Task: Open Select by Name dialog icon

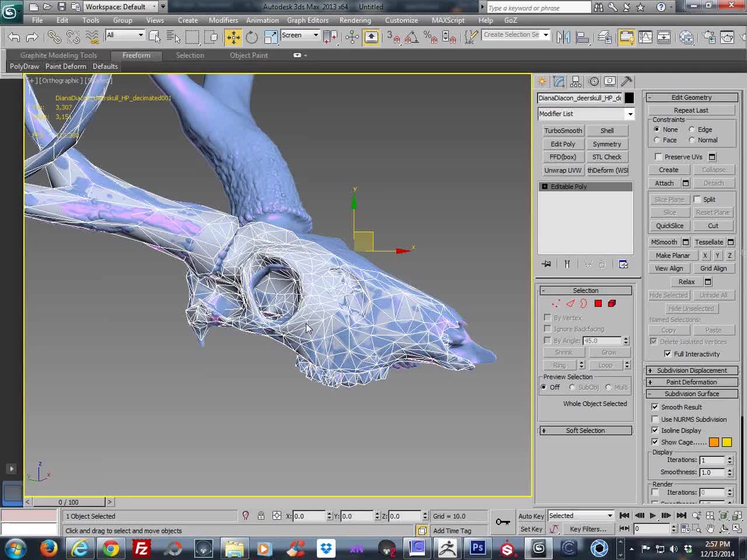Action: [x=173, y=37]
